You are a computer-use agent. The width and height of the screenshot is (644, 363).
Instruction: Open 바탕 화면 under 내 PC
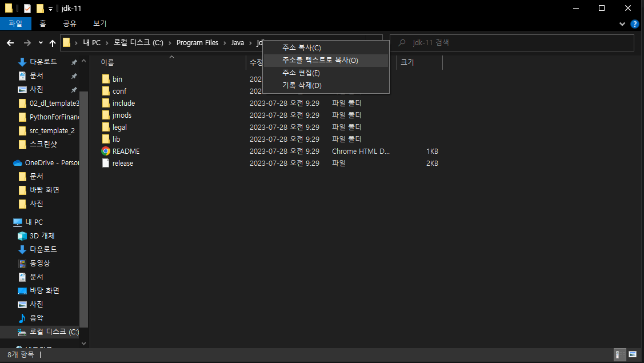click(x=45, y=290)
